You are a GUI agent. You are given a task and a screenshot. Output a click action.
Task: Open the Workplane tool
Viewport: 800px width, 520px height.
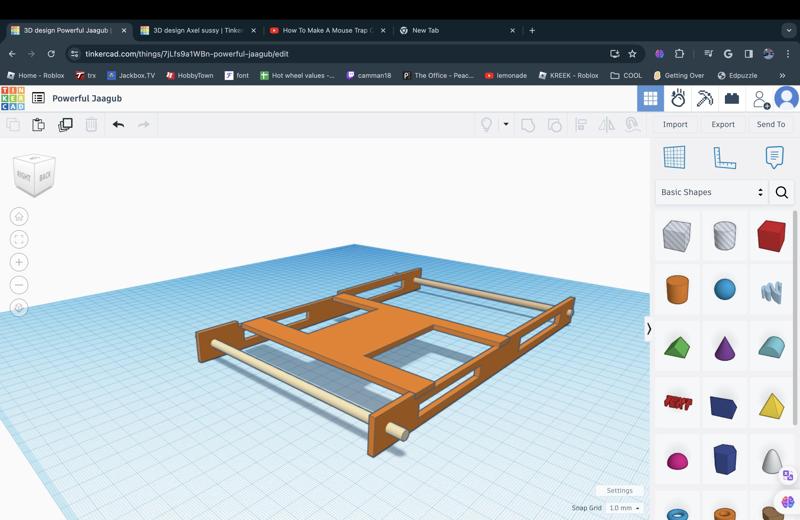point(674,157)
